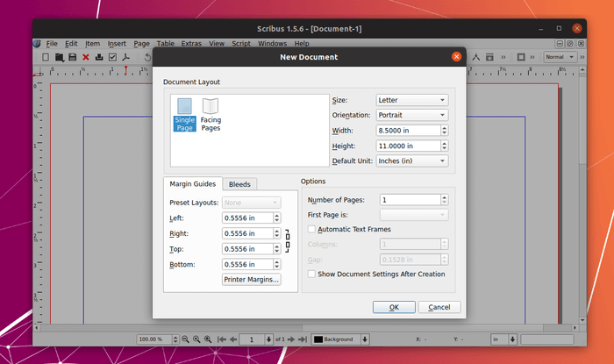The image size is (614, 364).
Task: Open the Insert menu
Action: tap(117, 44)
